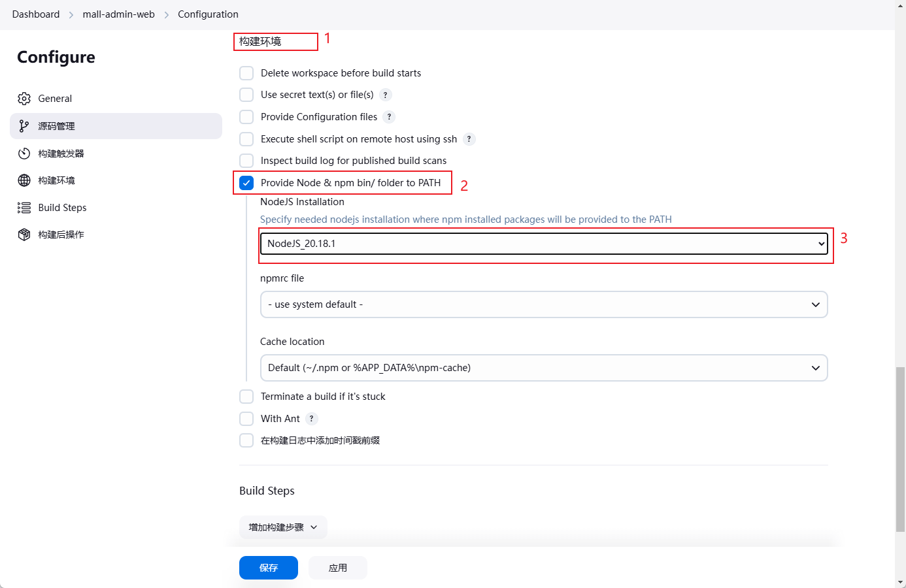Open help for Provide Configuration files
The width and height of the screenshot is (906, 588).
[389, 117]
